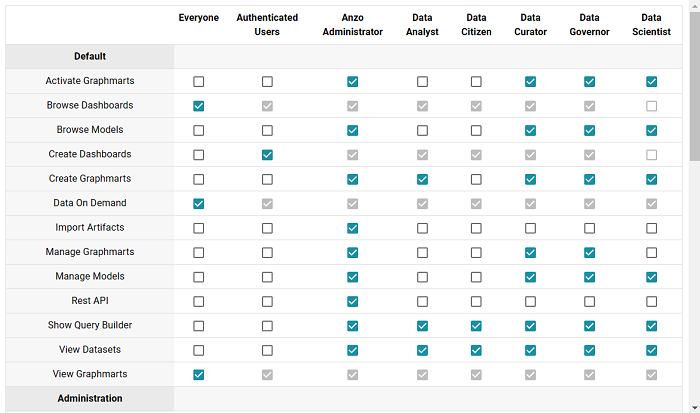Viewport: 700px width, 413px height.
Task: Uncheck Activate Graphmarts for Anzo Administrator
Action: [x=352, y=81]
